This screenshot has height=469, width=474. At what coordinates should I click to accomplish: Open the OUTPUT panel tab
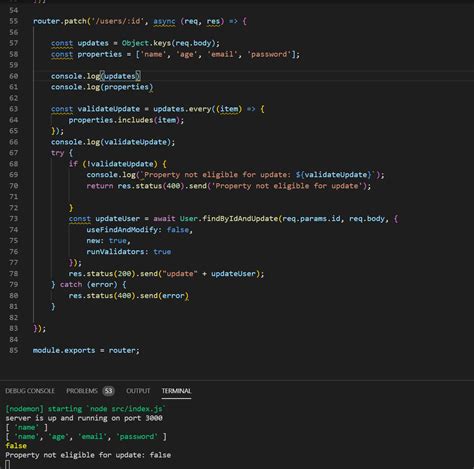tap(138, 391)
